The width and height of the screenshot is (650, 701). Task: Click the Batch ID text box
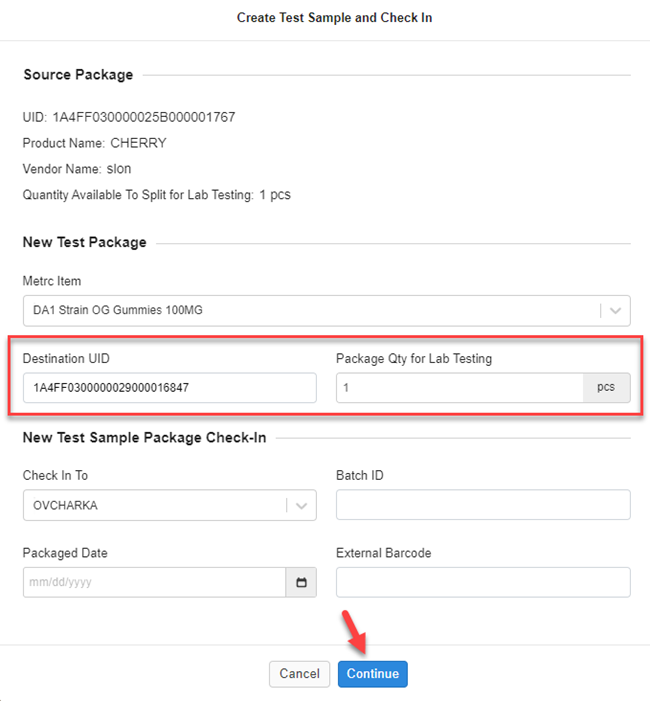point(483,505)
